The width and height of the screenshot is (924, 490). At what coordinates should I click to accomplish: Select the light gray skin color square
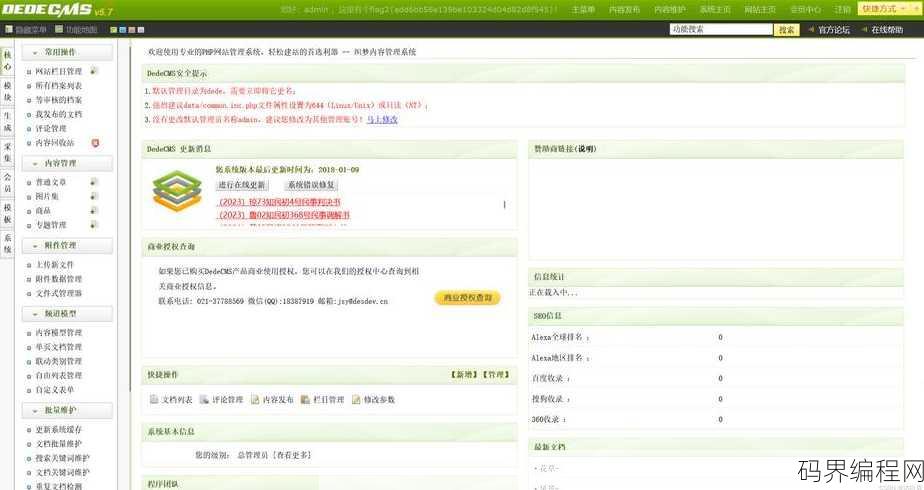point(140,29)
